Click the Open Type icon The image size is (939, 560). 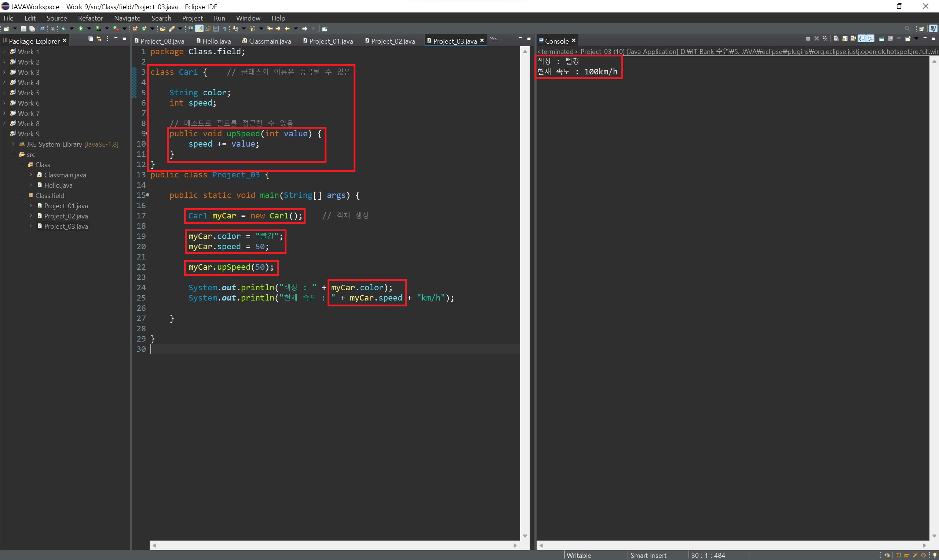162,29
